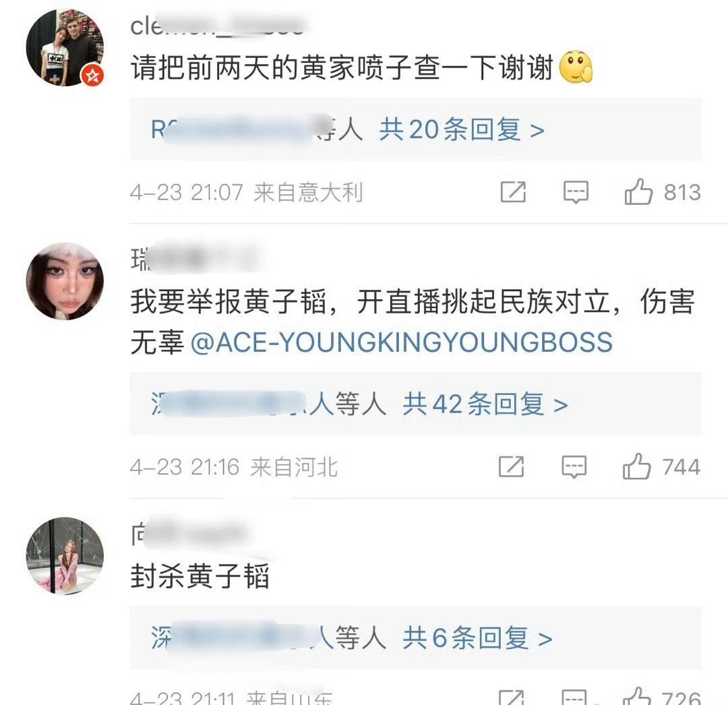Tap the comment icon on the 21:11 comment

click(574, 697)
